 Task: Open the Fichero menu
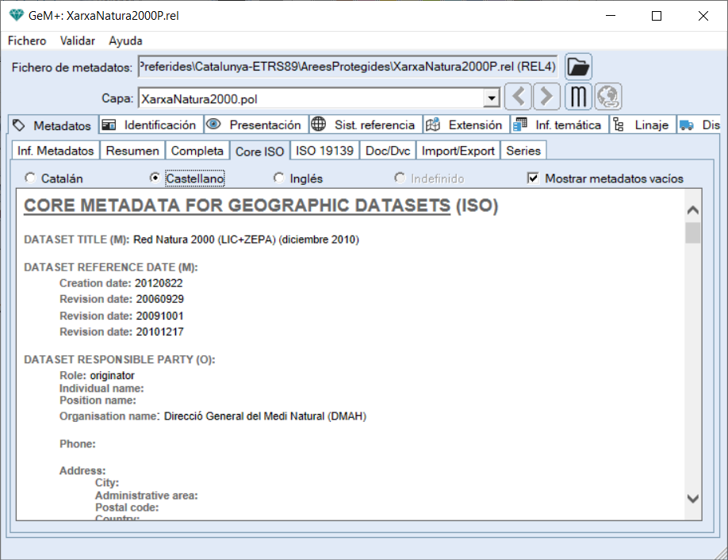click(27, 40)
